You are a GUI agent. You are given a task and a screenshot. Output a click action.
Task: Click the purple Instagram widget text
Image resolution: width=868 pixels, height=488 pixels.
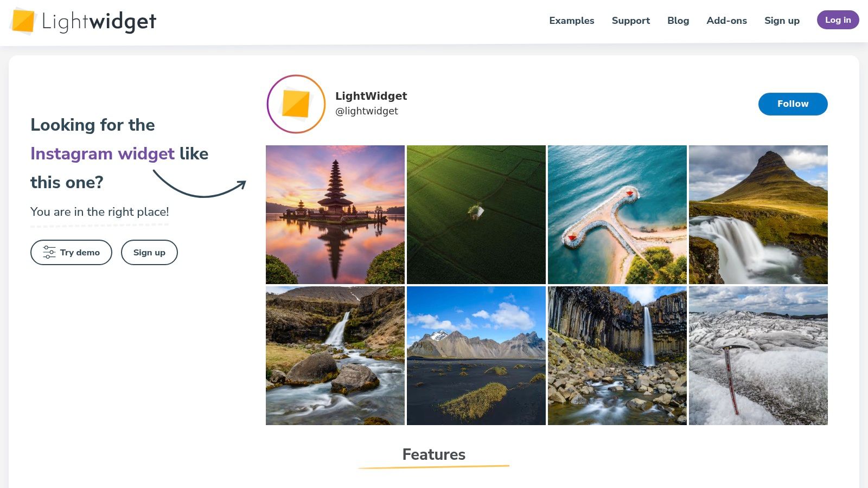pos(103,154)
